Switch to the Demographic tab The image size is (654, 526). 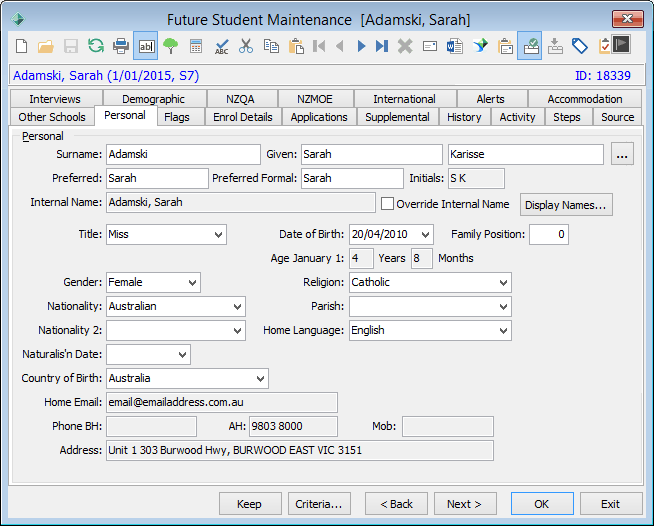[x=154, y=99]
